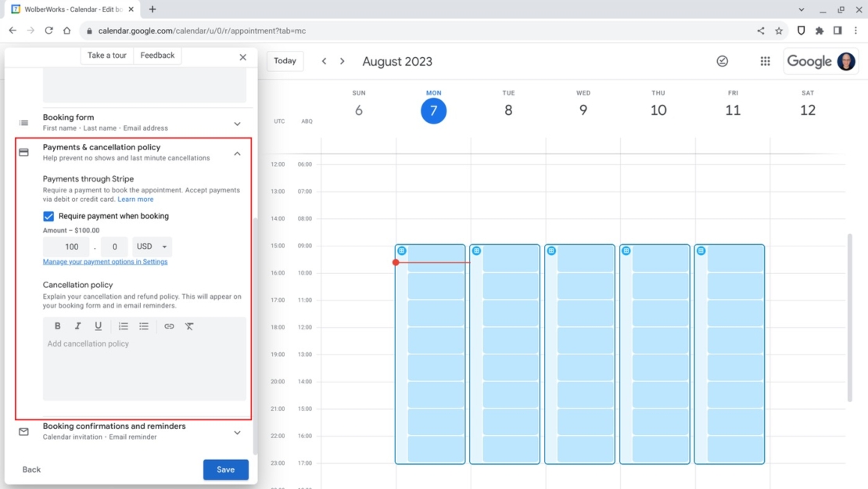
Task: Open the Tasks completed status icon
Action: [722, 60]
